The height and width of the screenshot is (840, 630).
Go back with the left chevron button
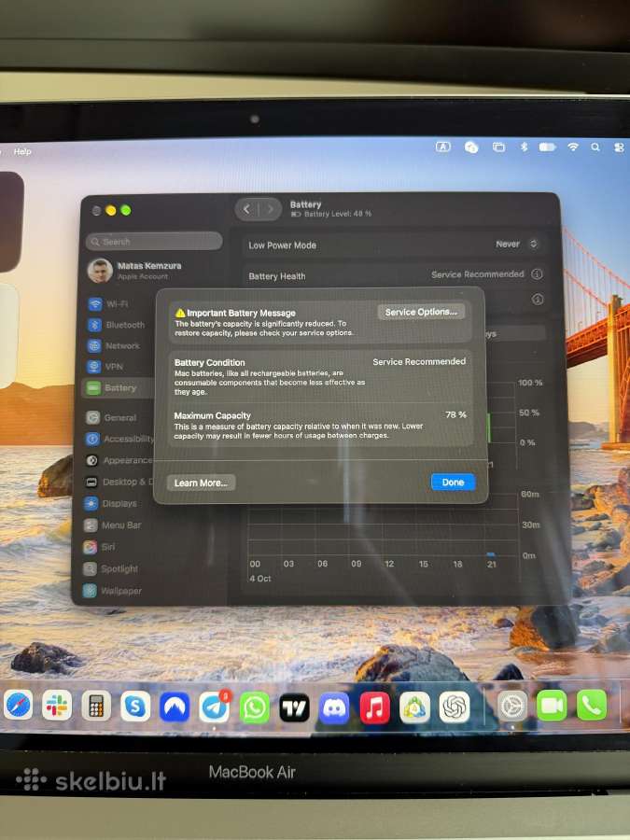point(246,209)
